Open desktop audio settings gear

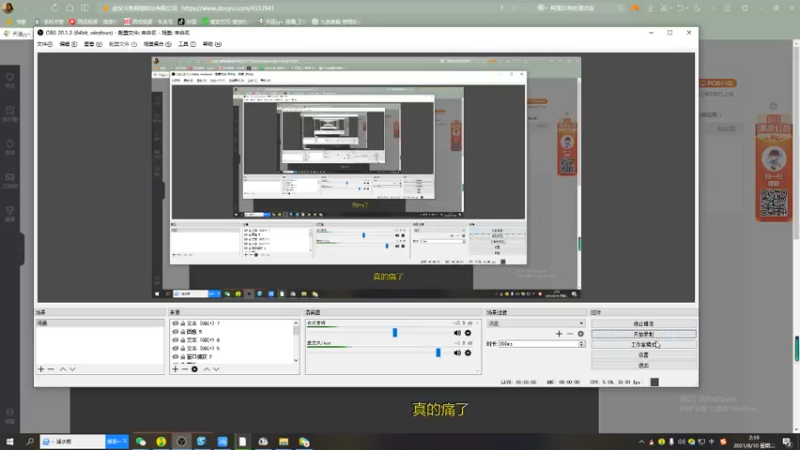click(468, 333)
